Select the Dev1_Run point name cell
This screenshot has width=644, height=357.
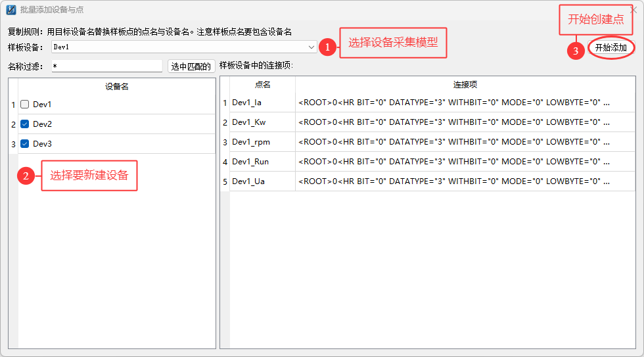(262, 162)
